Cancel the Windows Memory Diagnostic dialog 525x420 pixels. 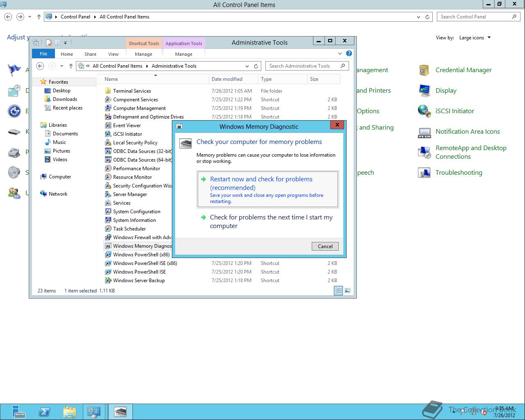325,246
